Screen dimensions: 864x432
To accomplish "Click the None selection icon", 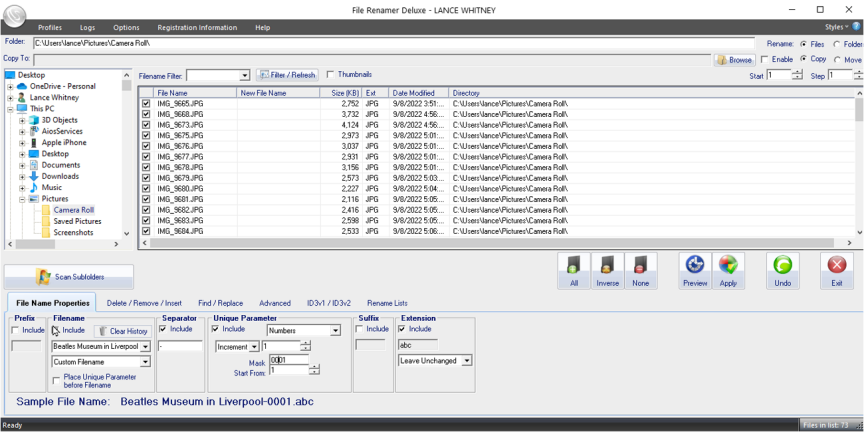I will tap(640, 270).
